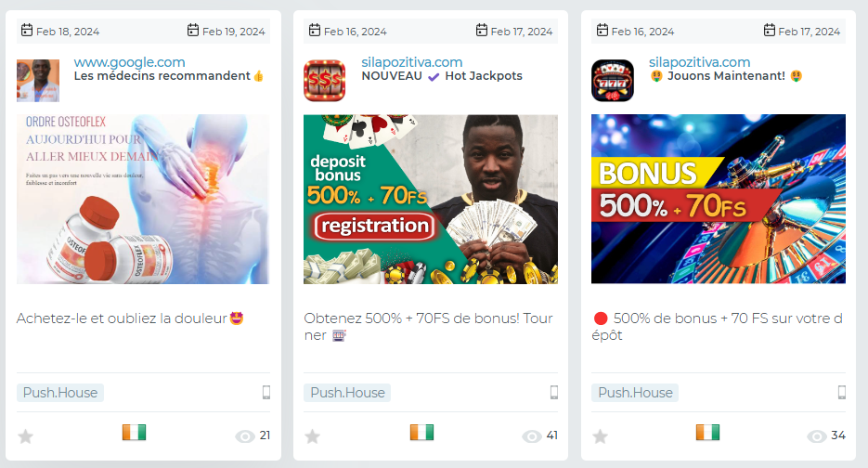Image resolution: width=868 pixels, height=468 pixels.
Task: Click the eye icon with 34 views
Action: (x=817, y=436)
